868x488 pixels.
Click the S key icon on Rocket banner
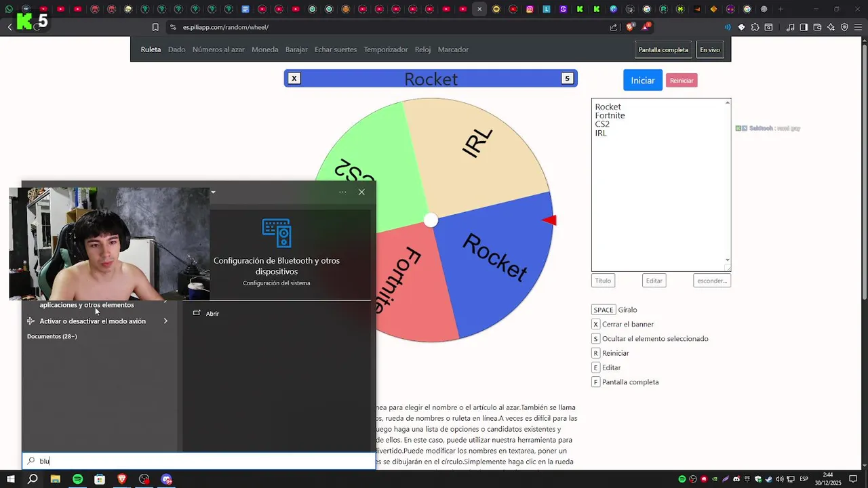tap(567, 79)
